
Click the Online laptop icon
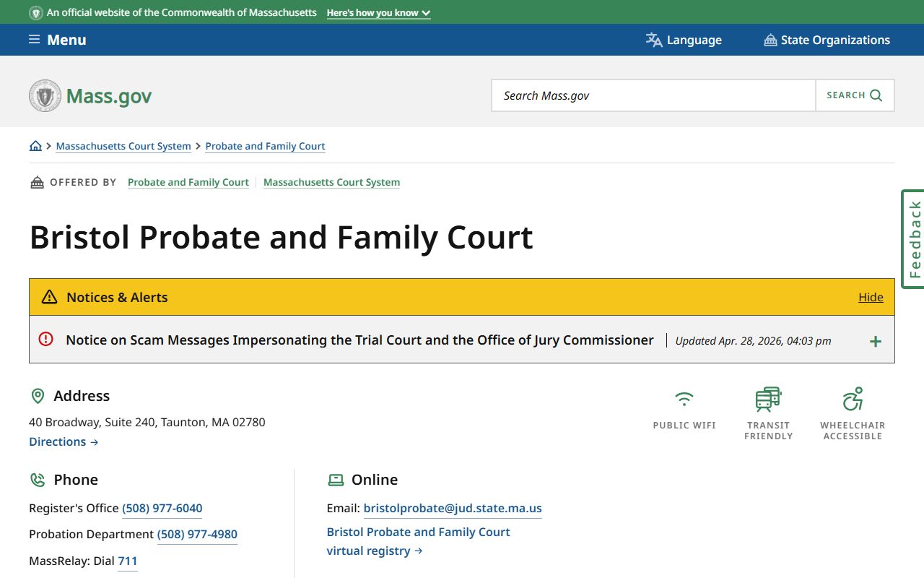click(x=336, y=480)
